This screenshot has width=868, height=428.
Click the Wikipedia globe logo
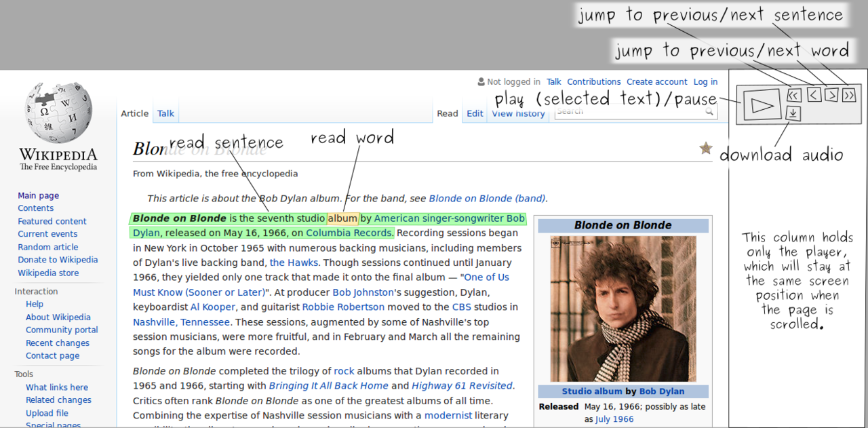(58, 112)
